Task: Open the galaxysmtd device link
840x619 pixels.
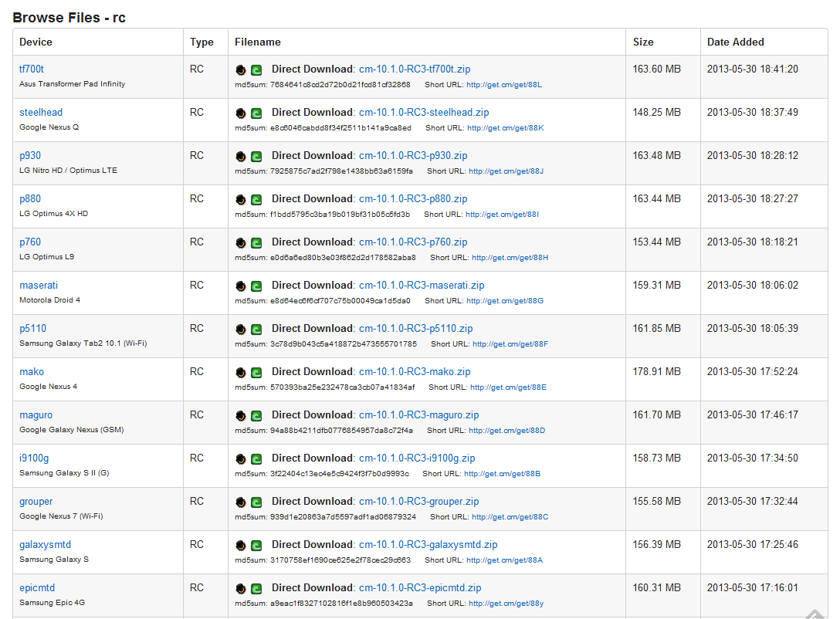Action: pos(45,545)
